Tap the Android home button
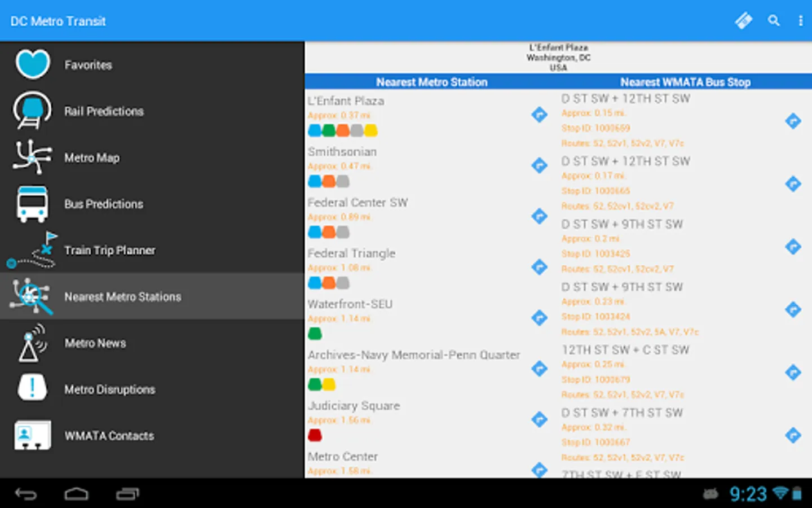The height and width of the screenshot is (508, 812). coord(76,494)
